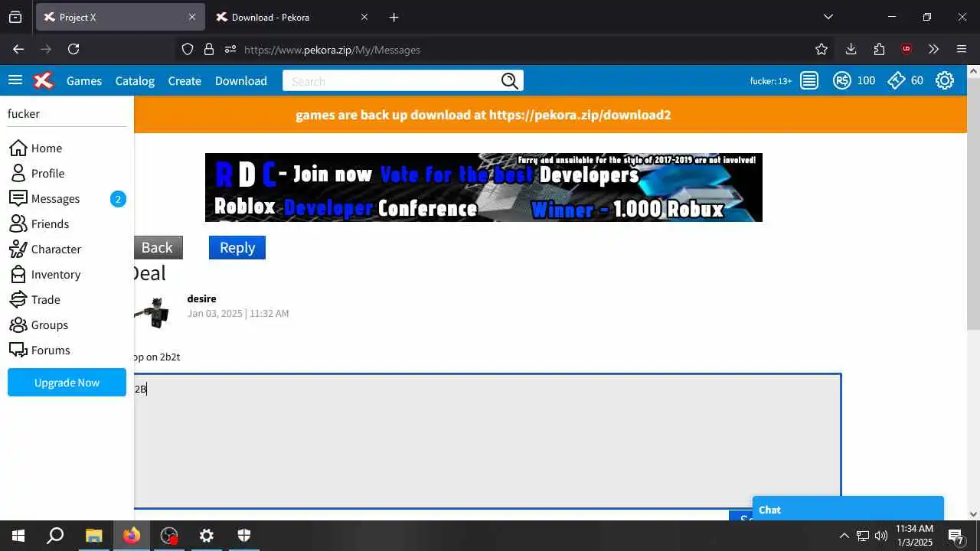Show hidden system tray icons

point(844,536)
